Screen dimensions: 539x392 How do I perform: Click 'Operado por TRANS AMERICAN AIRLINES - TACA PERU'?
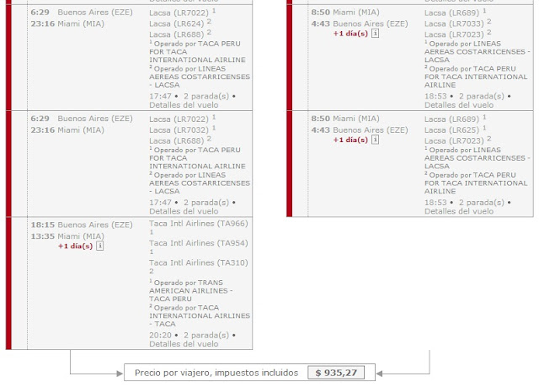point(191,290)
